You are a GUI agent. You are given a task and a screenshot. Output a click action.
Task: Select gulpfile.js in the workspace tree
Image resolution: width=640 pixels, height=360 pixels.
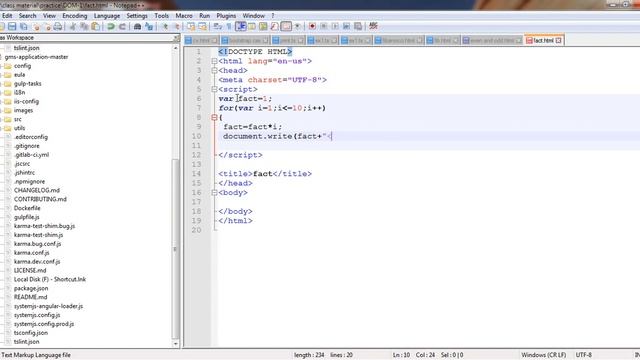tap(27, 217)
